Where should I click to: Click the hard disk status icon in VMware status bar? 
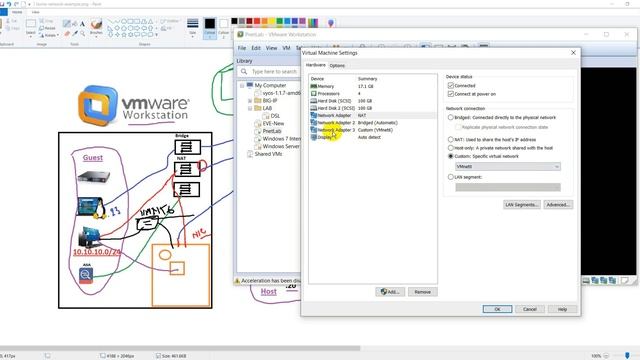(586, 280)
